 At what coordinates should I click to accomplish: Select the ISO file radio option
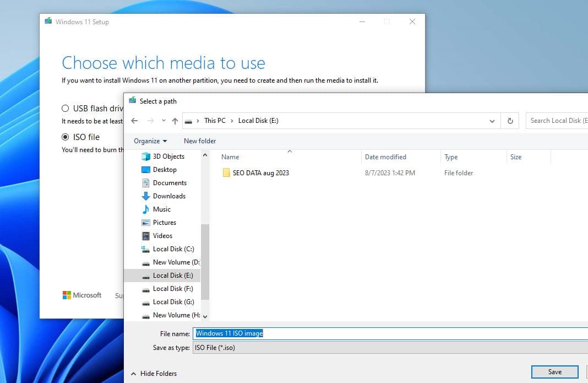[66, 137]
